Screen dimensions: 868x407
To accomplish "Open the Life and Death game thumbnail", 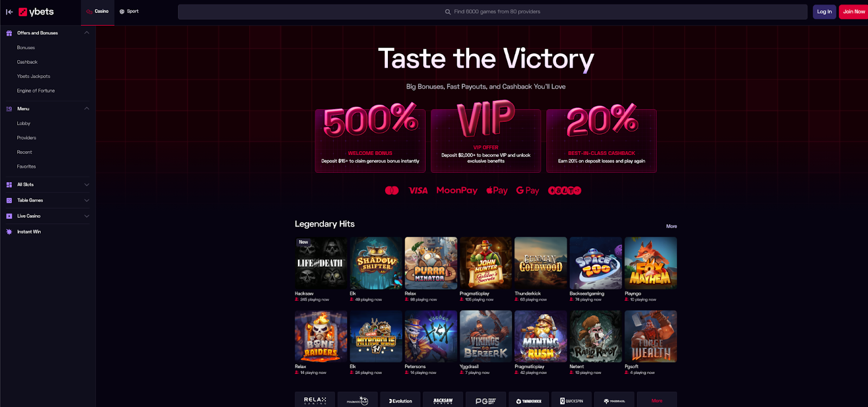I will (x=321, y=263).
